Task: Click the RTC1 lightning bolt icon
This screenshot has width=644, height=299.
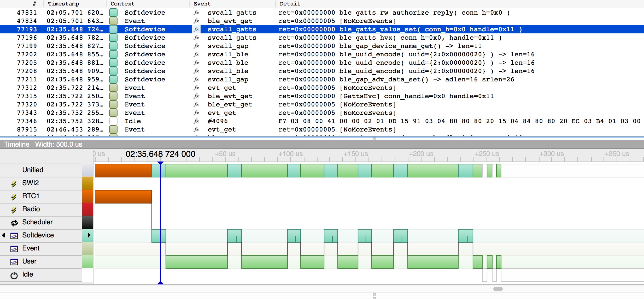Action: point(14,197)
